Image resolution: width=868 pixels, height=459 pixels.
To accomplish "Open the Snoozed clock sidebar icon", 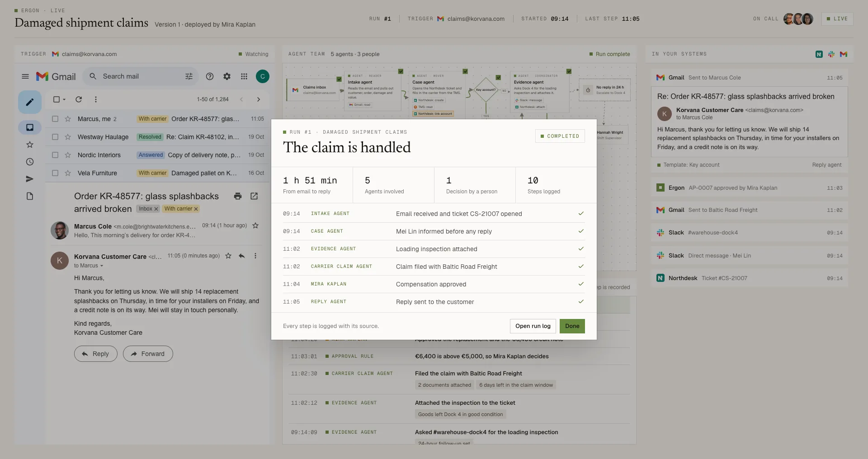I will tap(30, 162).
